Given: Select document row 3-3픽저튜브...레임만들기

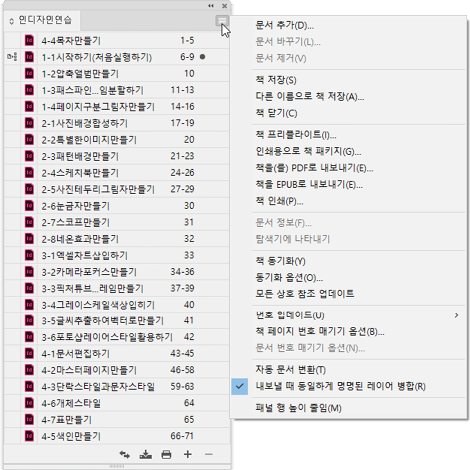Looking at the screenshot, I should click(x=117, y=288).
